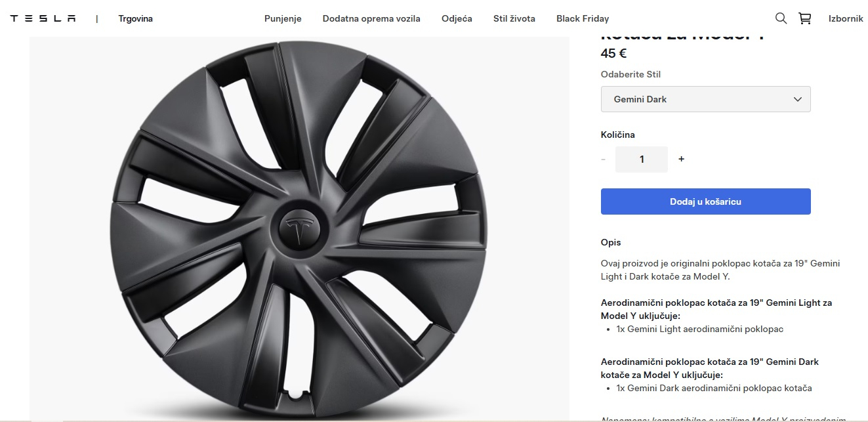Open the Punjenje menu item
The image size is (868, 422).
(x=283, y=18)
